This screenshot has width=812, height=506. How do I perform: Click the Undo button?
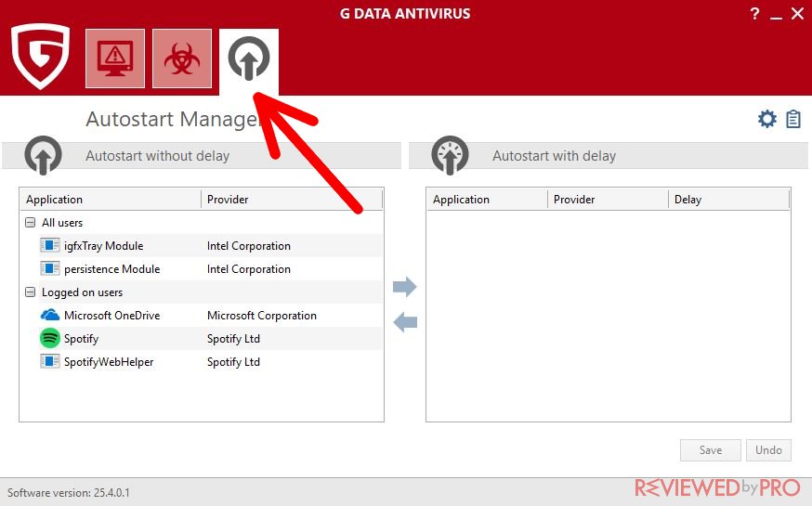tap(768, 450)
